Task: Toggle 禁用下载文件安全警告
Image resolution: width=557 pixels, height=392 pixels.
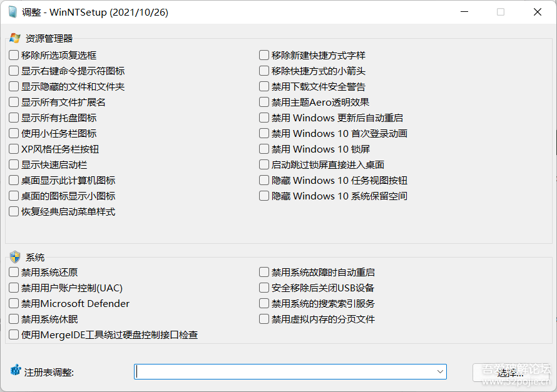Action: pos(264,86)
